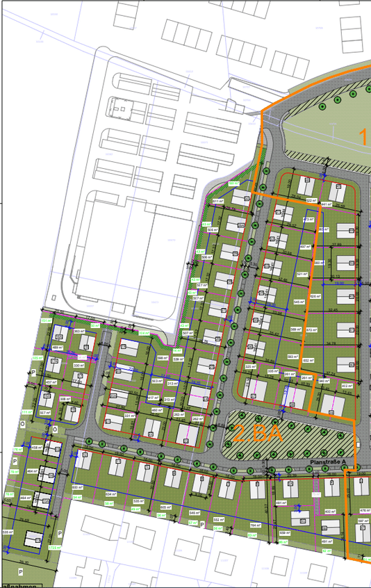The image size is (371, 588).
Task: Click the 764 m² plot area label
Action: coord(255,525)
